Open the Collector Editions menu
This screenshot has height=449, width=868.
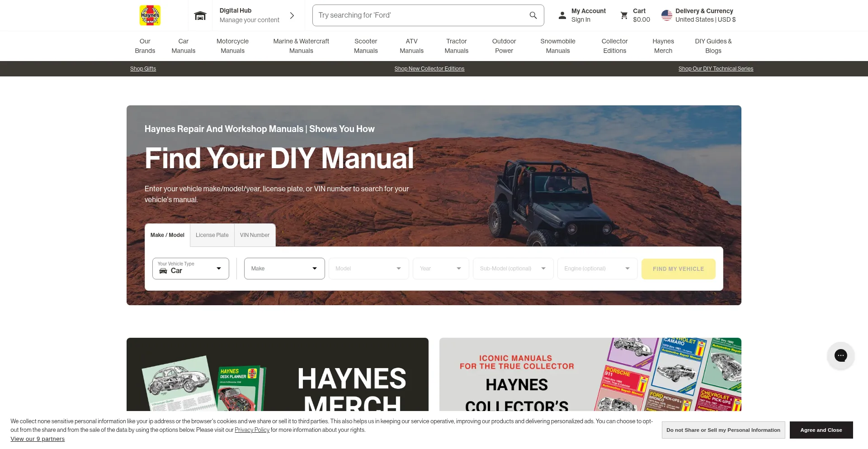(x=615, y=46)
